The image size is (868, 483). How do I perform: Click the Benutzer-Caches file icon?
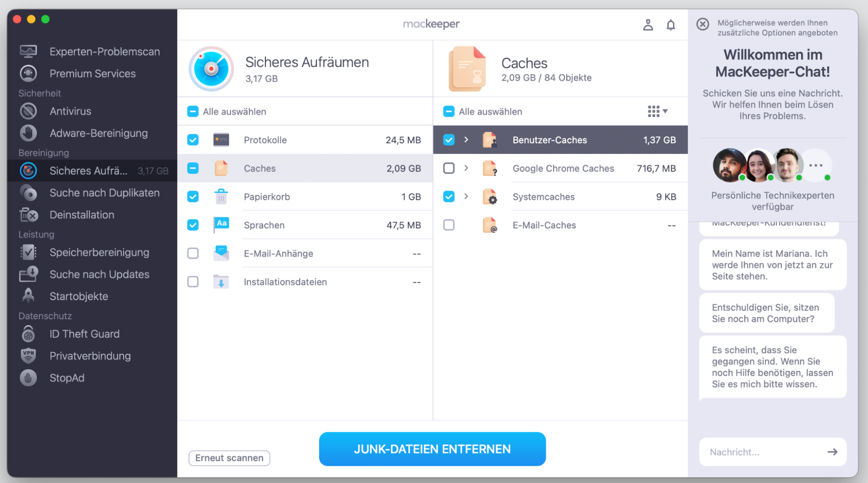pyautogui.click(x=490, y=140)
